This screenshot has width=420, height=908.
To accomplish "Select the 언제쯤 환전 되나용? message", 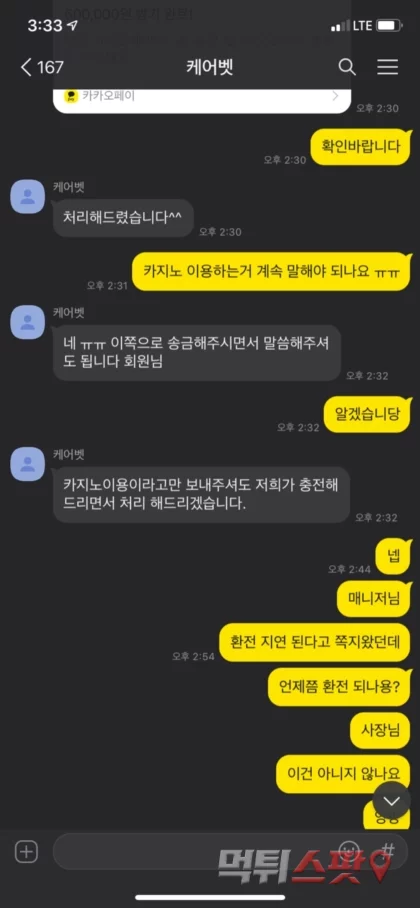I will tap(339, 687).
